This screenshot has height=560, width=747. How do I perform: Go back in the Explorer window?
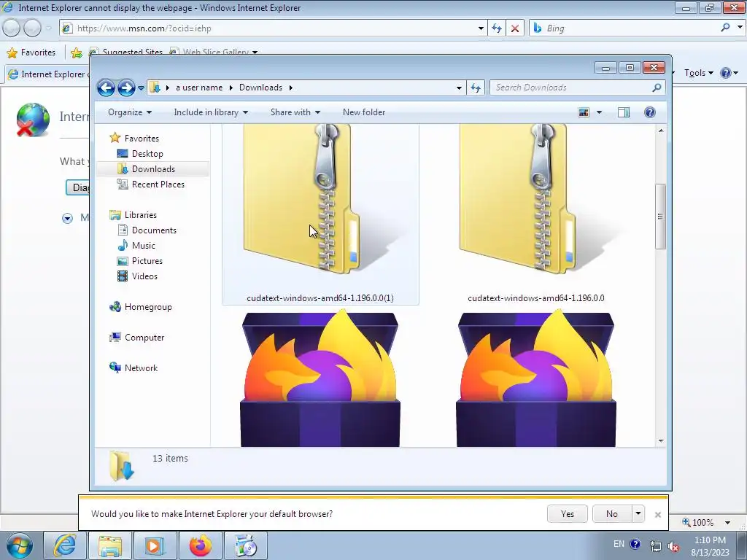[106, 87]
